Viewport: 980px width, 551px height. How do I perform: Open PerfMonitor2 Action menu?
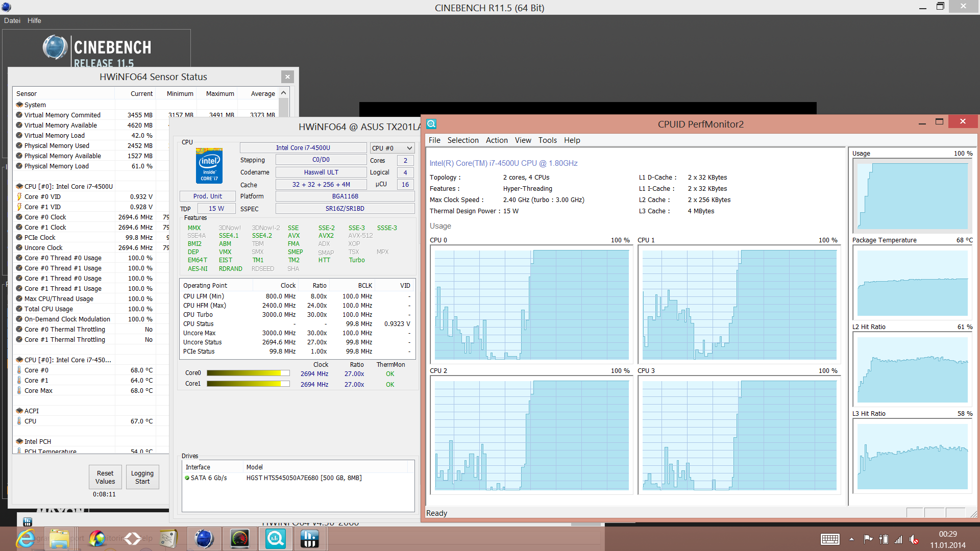(x=497, y=140)
